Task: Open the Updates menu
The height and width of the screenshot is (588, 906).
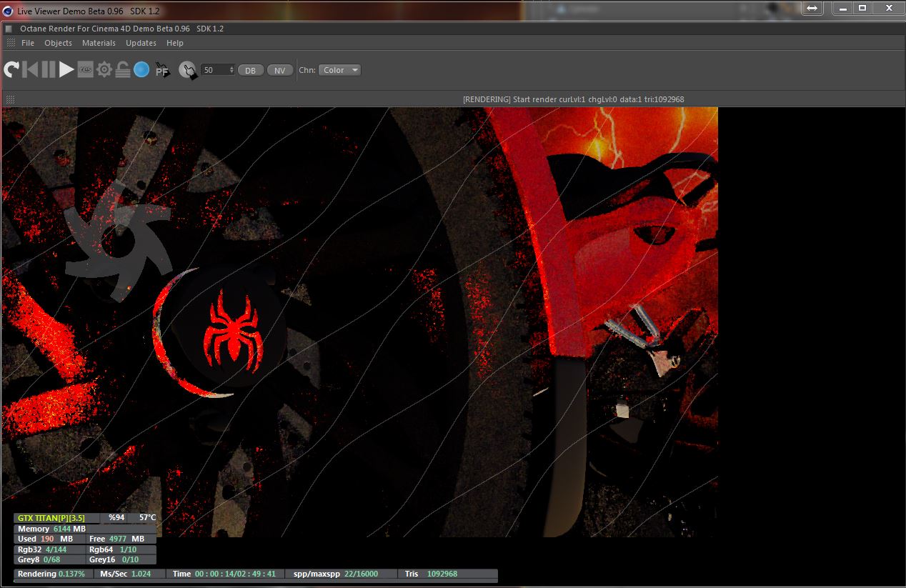Action: tap(141, 43)
